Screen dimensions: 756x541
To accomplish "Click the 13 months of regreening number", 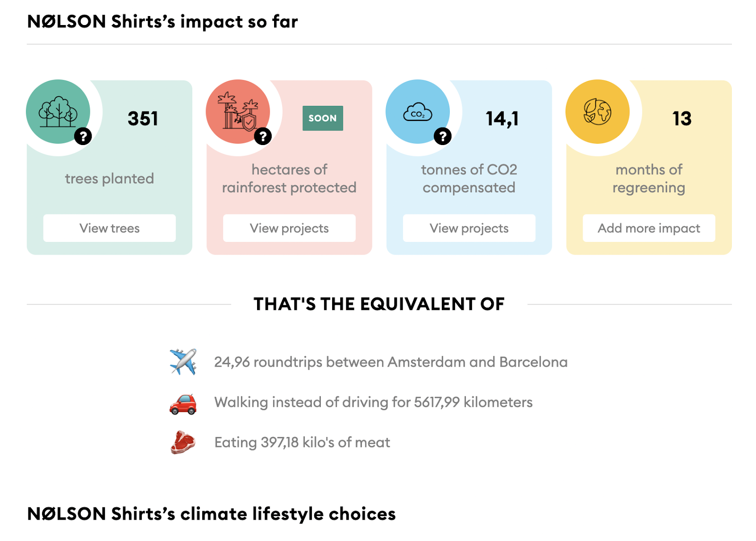I will (x=682, y=119).
